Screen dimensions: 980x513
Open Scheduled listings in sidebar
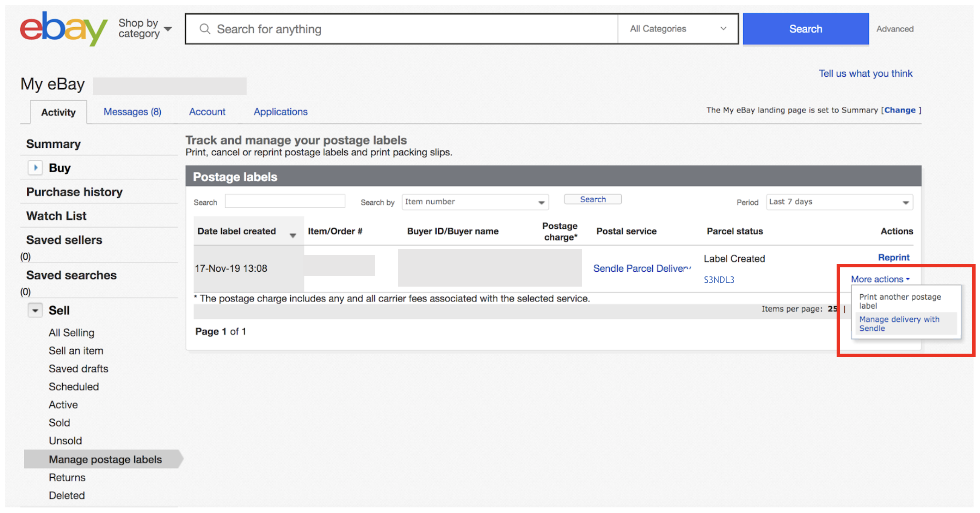[73, 387]
